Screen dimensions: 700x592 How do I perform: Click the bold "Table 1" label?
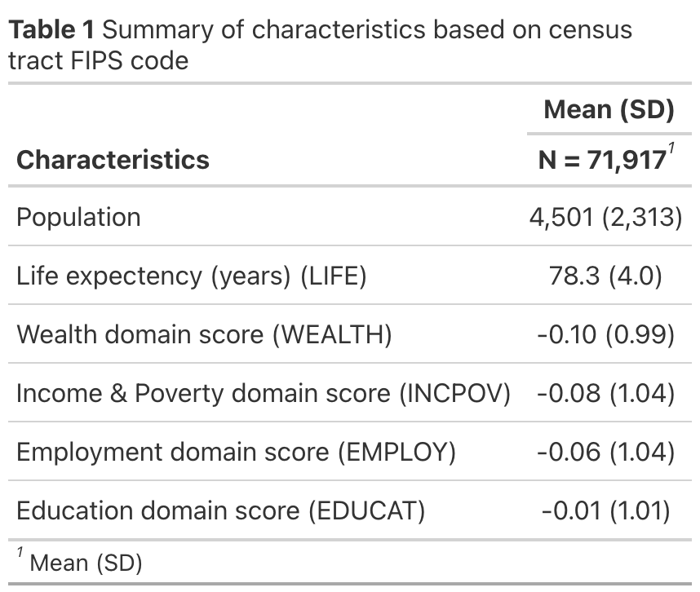point(51,30)
